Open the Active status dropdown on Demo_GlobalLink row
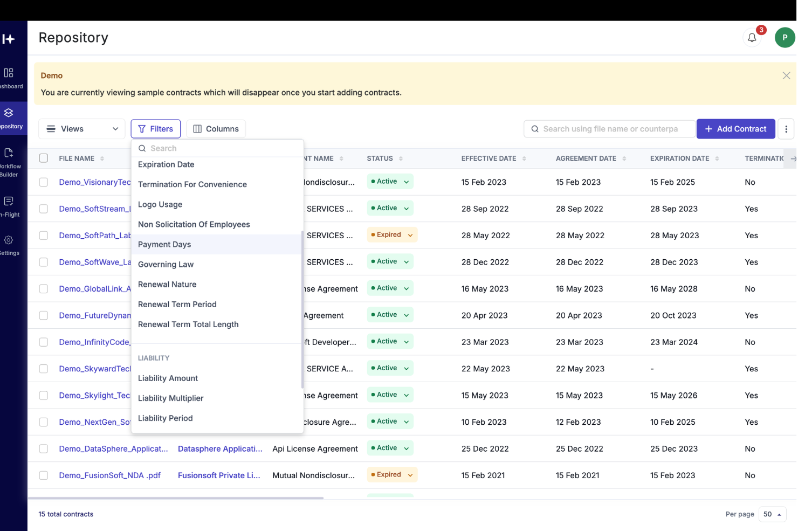This screenshot has width=798, height=532. point(390,288)
